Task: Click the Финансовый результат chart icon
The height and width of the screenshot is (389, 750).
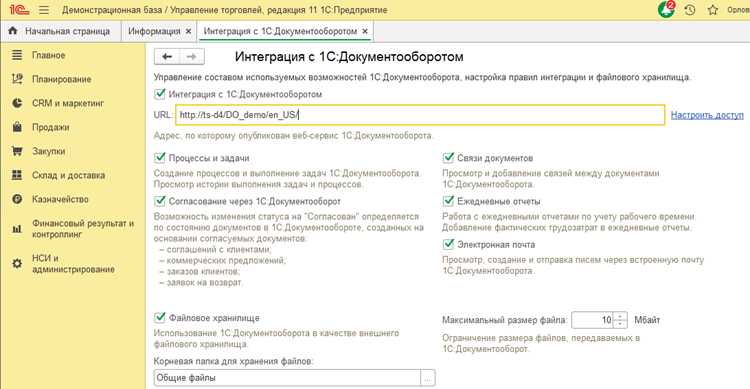Action: click(17, 229)
